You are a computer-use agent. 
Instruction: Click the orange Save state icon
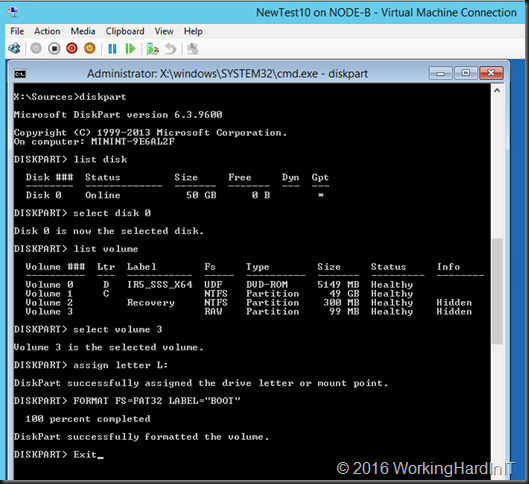click(x=89, y=49)
